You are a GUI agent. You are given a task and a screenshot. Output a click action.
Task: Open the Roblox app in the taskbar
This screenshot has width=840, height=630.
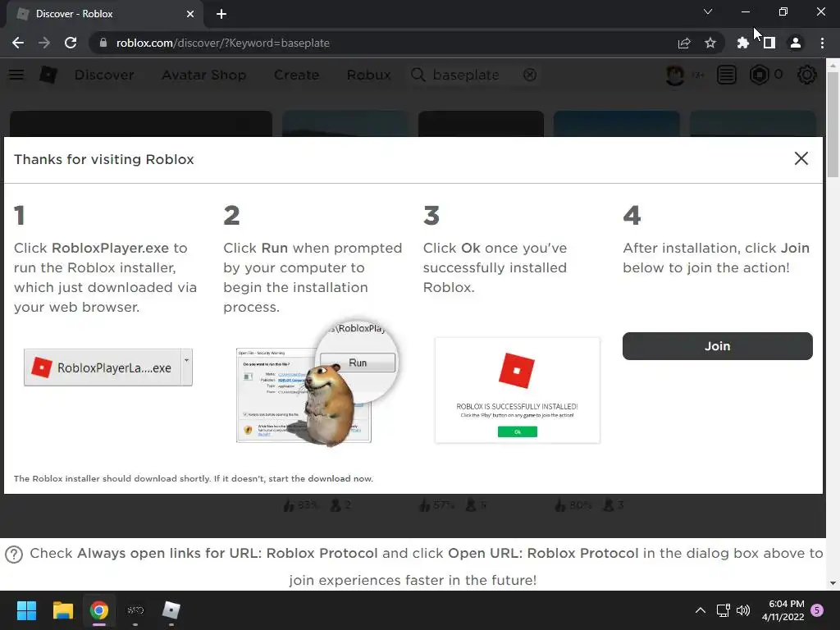[x=171, y=610]
